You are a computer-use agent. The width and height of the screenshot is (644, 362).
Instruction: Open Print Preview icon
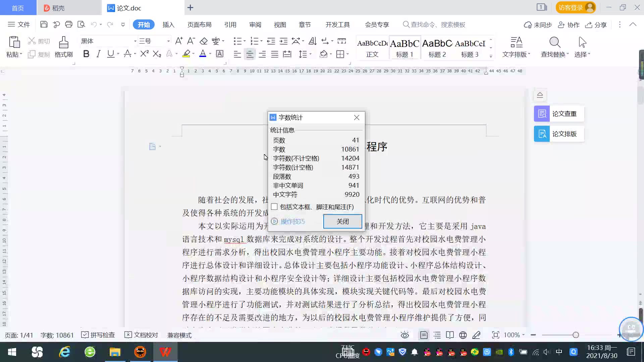pyautogui.click(x=81, y=24)
